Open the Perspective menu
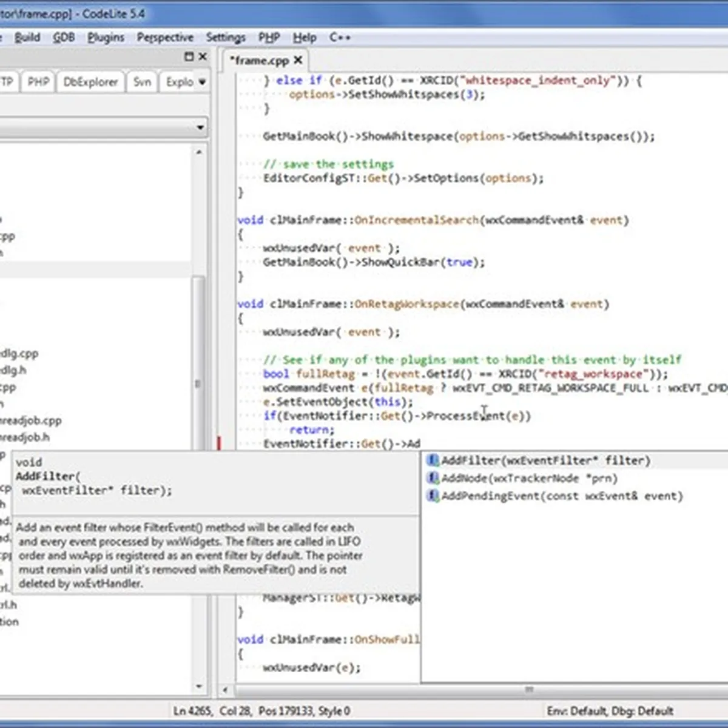Viewport: 728px width, 728px height. coord(165,38)
